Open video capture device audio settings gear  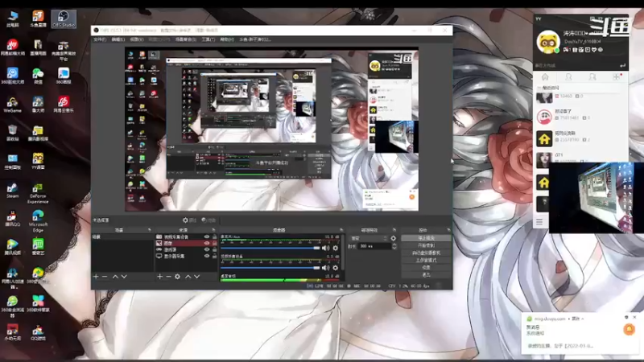click(x=336, y=268)
